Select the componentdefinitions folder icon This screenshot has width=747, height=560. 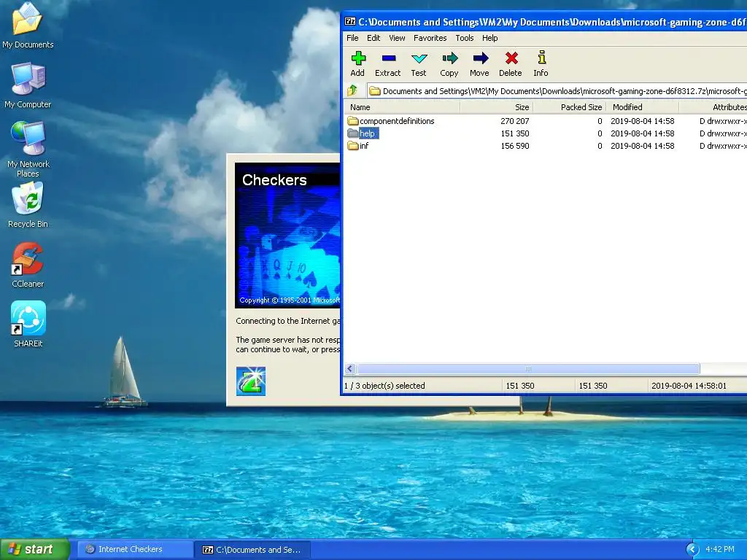[x=352, y=121]
